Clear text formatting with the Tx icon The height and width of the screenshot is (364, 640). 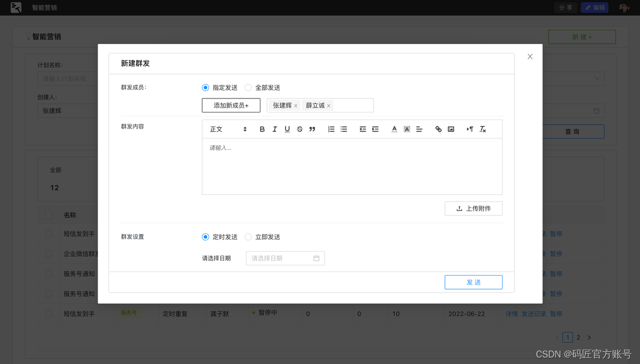482,128
